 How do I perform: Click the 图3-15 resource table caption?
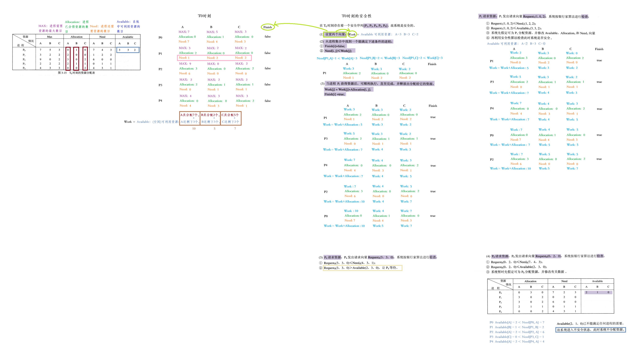76,73
